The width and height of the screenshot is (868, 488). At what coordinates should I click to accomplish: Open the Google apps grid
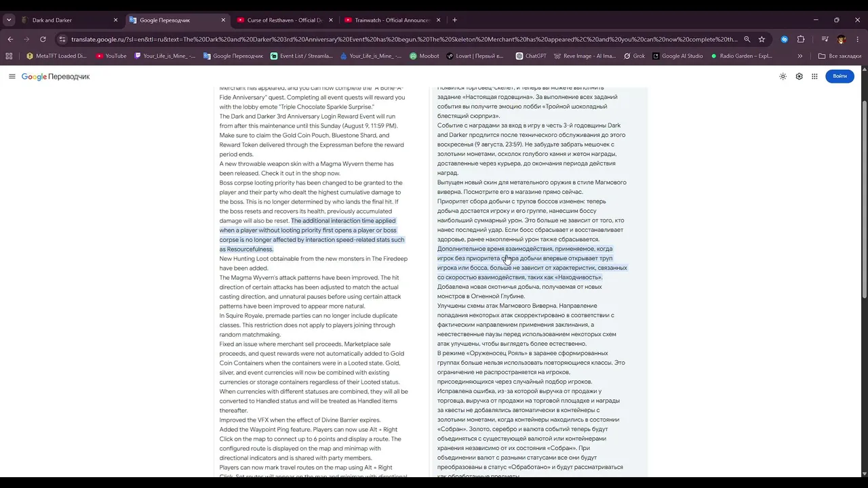tap(814, 77)
